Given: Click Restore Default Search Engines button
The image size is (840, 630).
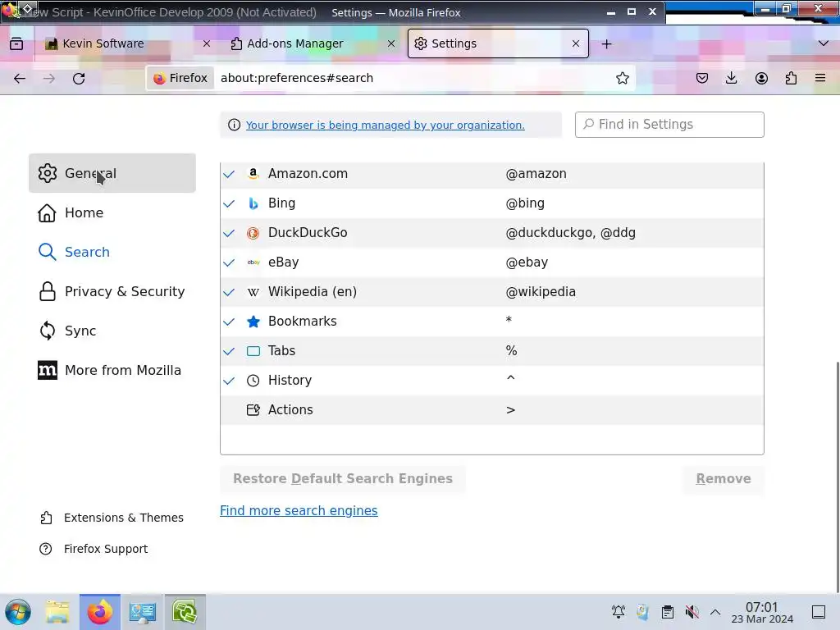Looking at the screenshot, I should pos(342,478).
